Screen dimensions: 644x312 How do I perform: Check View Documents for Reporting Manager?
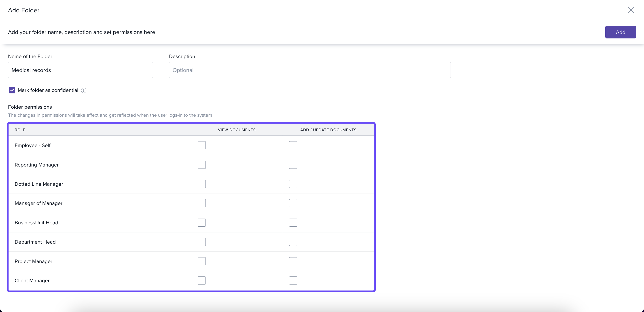click(201, 165)
